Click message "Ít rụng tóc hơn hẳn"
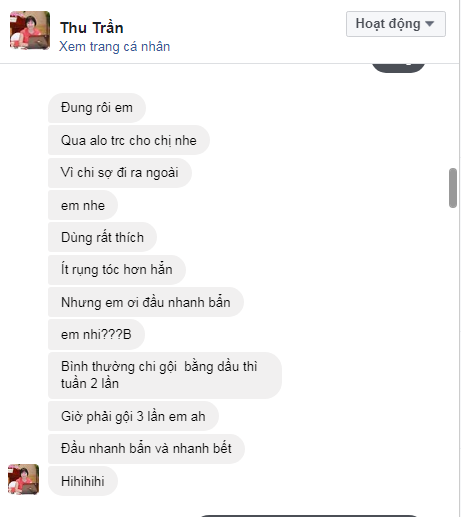Image resolution: width=461 pixels, height=517 pixels. click(117, 270)
